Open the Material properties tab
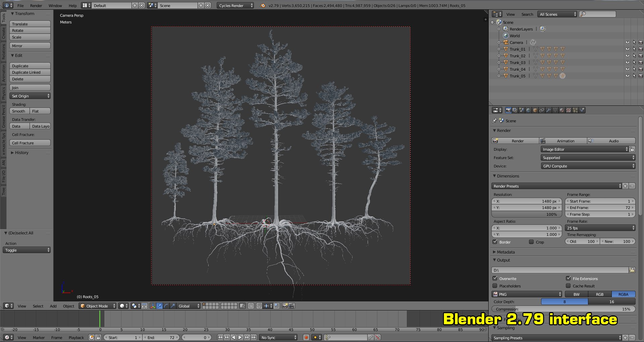This screenshot has height=342, width=644. coord(562,110)
